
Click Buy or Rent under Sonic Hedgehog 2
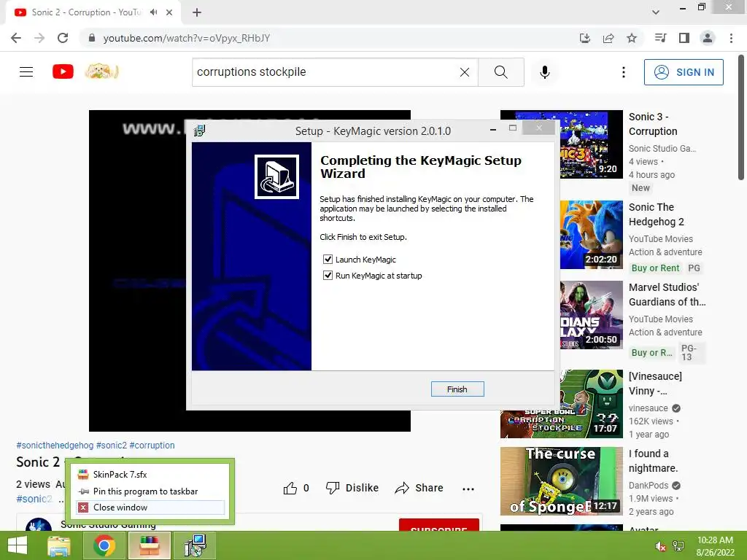pyautogui.click(x=655, y=268)
